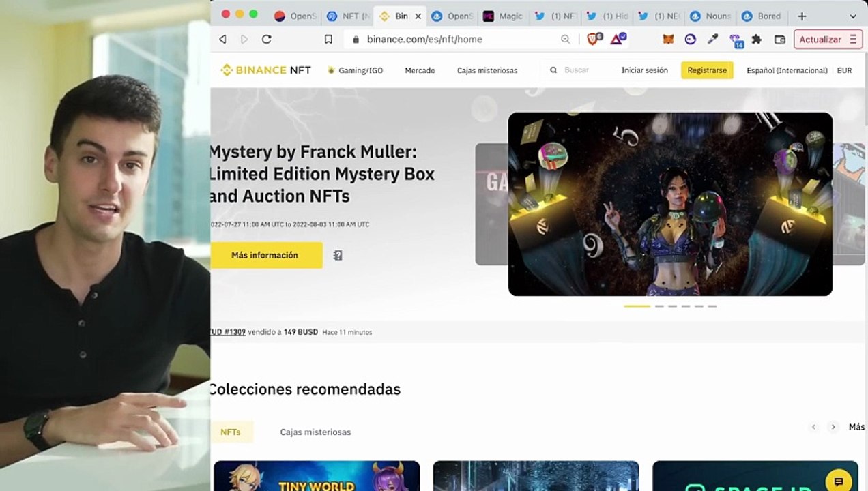The height and width of the screenshot is (491, 868).
Task: Select the eyedropper color picker extension
Action: coord(712,40)
